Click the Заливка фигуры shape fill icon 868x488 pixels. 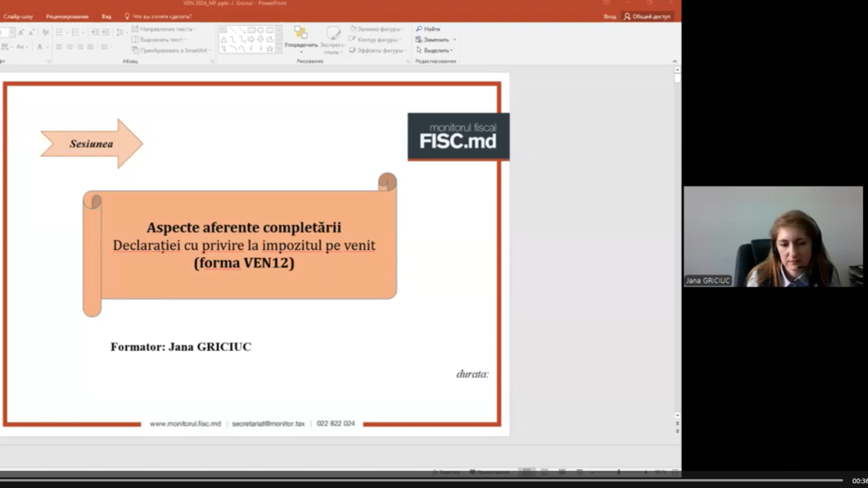[353, 29]
